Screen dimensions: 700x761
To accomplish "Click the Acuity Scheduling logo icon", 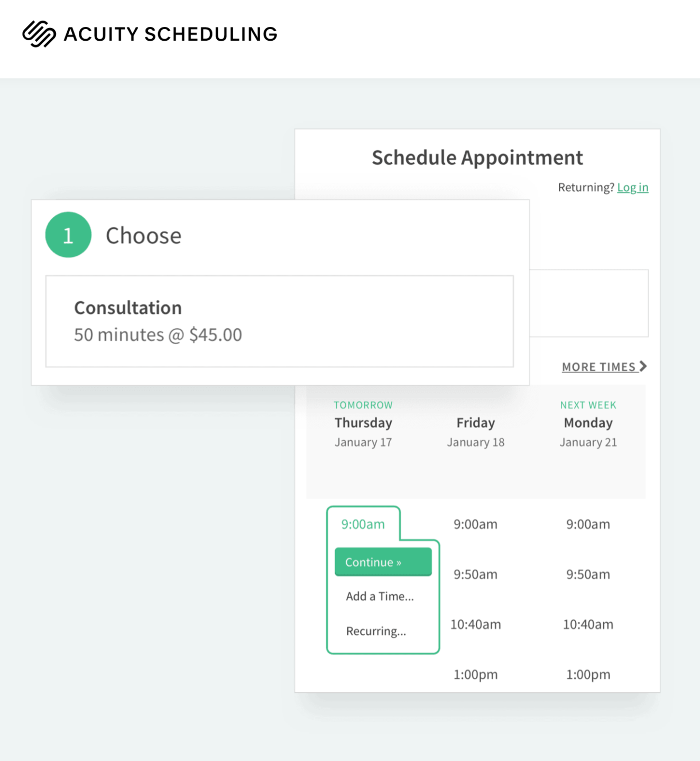I will [x=39, y=34].
